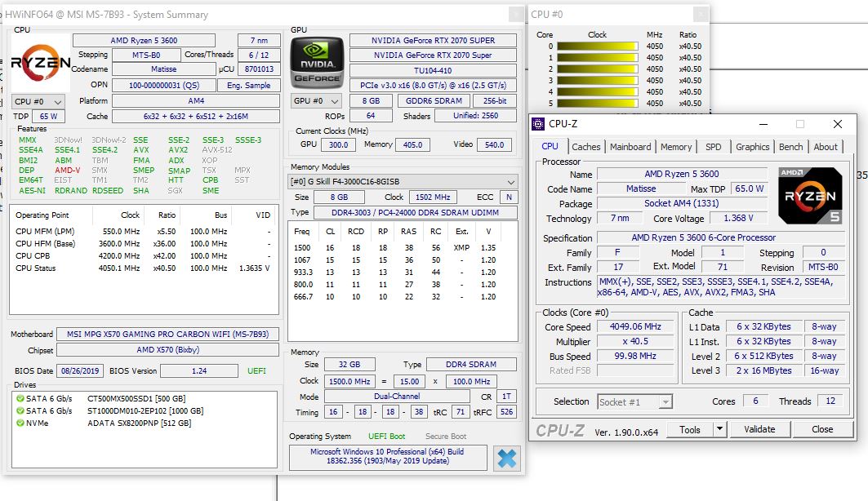The height and width of the screenshot is (501, 868).
Task: Click the Matisse codename field in HWiNFO
Action: coord(164,69)
